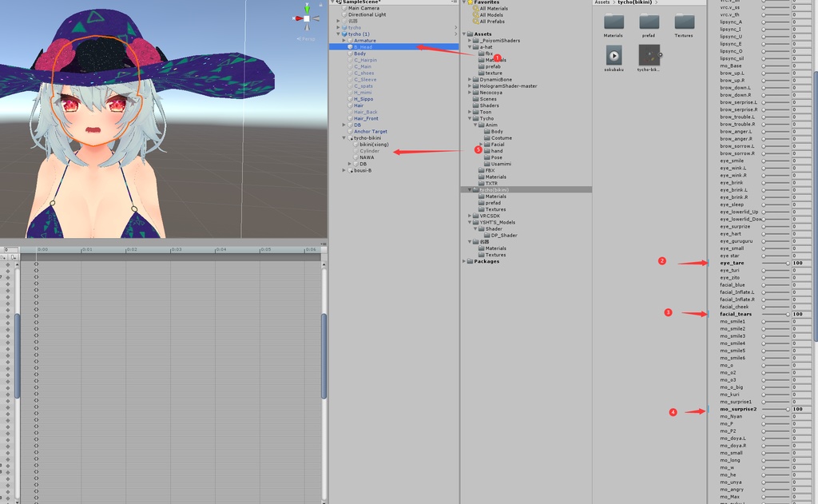
Task: Click the 0:03 mark on the timeline ruler
Action: pyautogui.click(x=177, y=249)
